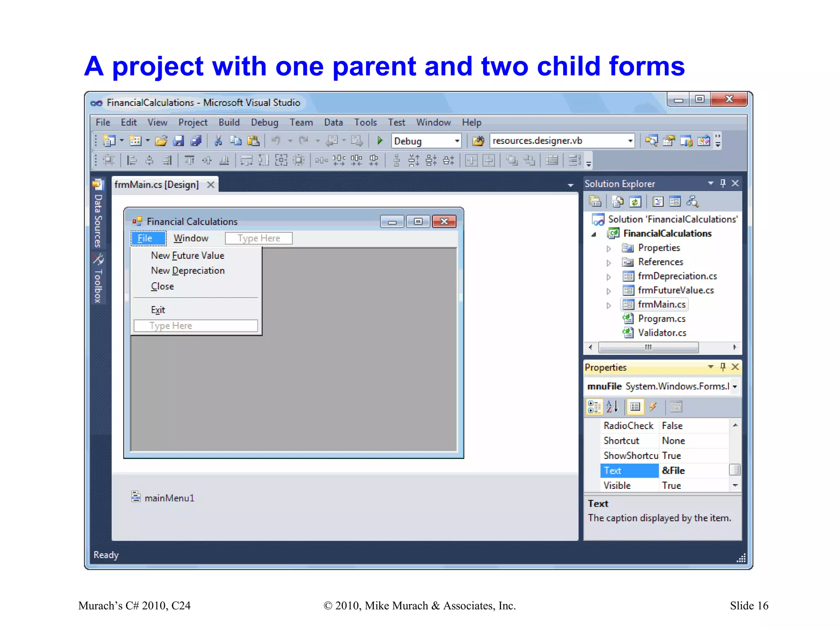
Task: Open the active documents list dropdown arrow
Action: (x=570, y=185)
